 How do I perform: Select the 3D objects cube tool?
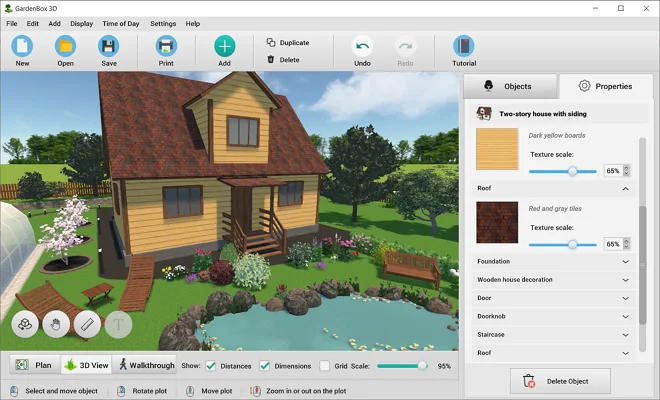25,324
